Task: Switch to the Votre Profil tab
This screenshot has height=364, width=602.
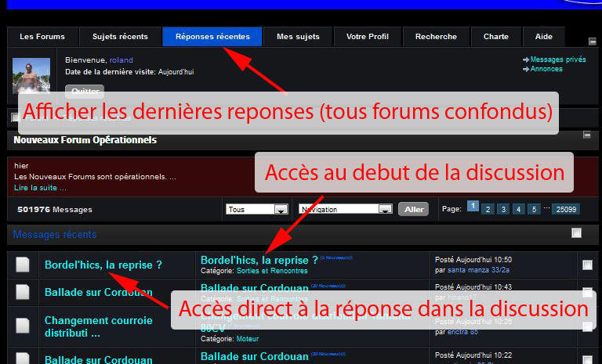Action: tap(368, 37)
